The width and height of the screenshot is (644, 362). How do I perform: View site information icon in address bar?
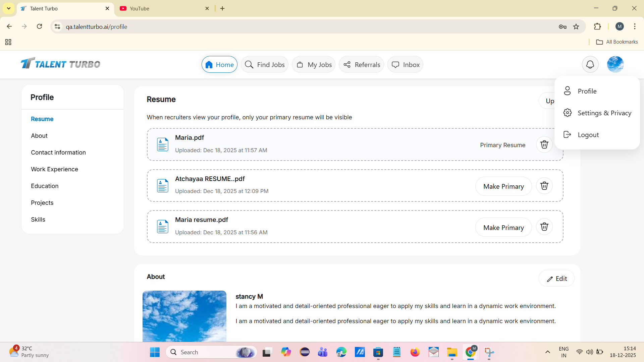(57, 26)
